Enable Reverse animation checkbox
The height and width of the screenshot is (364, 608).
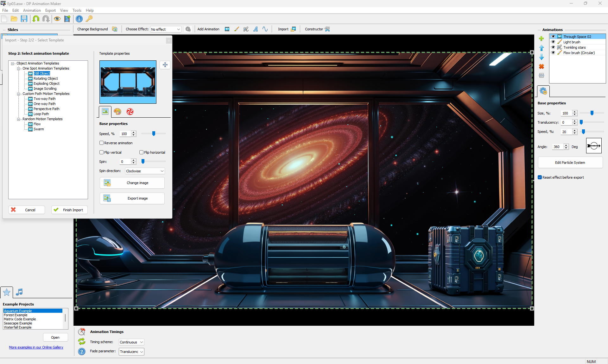[x=102, y=143]
